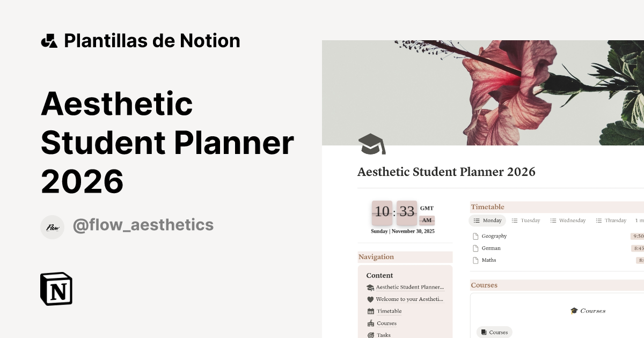Screen dimensions: 644x338
Task: Click the heart icon beside the Welcome link
Action: click(x=370, y=299)
